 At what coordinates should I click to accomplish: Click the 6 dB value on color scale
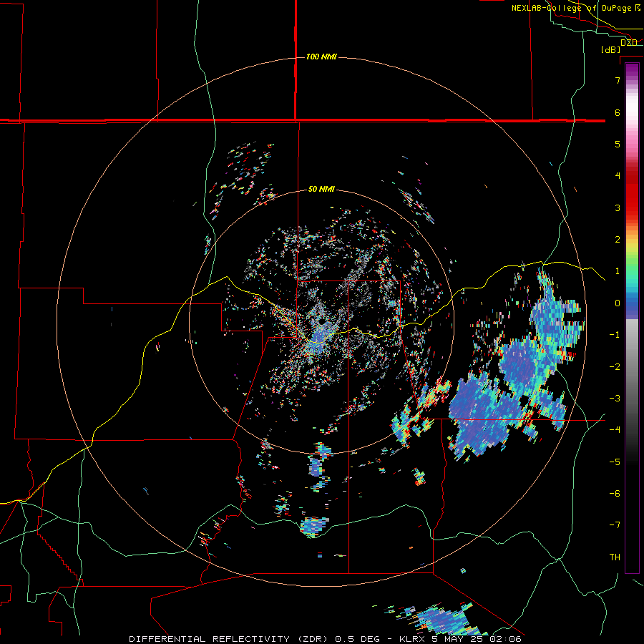coord(618,112)
